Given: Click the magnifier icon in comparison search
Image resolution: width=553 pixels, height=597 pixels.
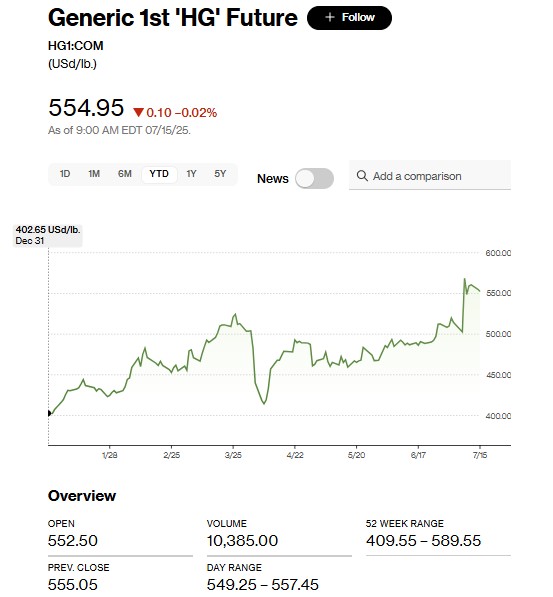Looking at the screenshot, I should point(362,176).
